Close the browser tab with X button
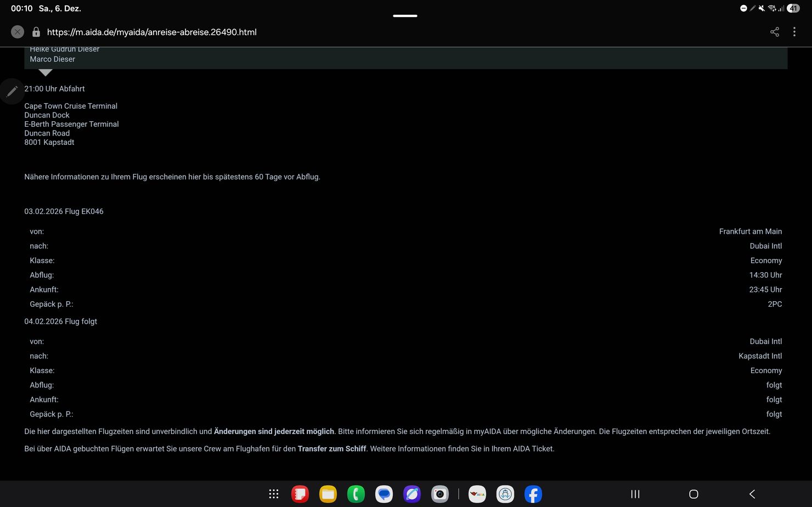 point(18,32)
